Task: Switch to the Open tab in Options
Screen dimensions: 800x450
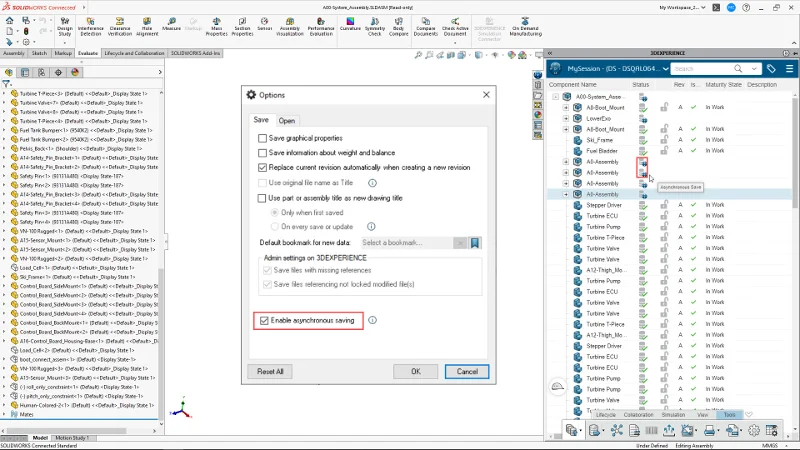Action: [287, 120]
